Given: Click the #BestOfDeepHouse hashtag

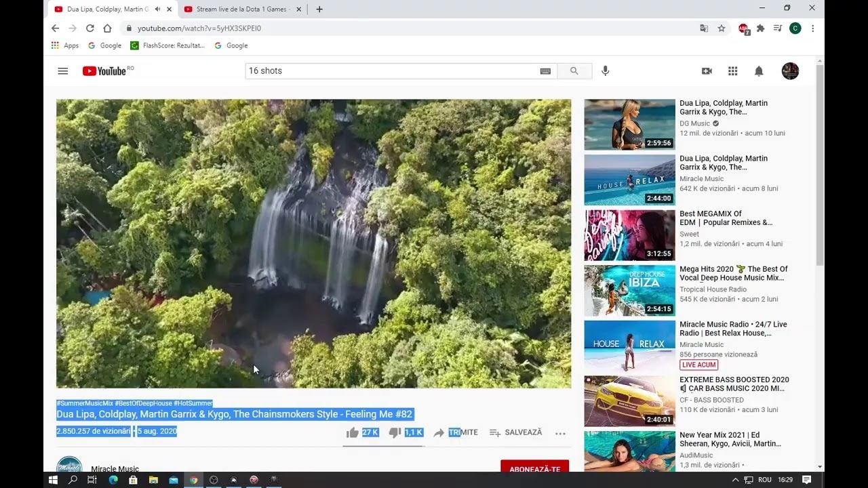Looking at the screenshot, I should (143, 403).
